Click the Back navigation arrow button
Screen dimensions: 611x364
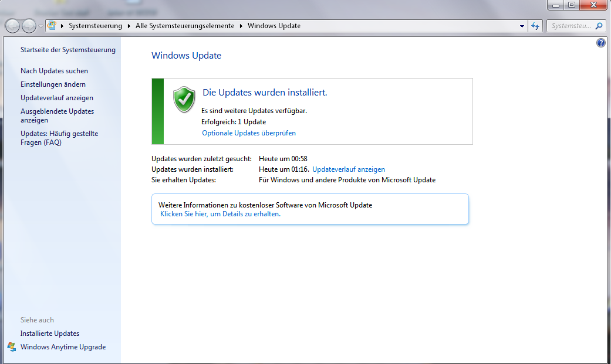(x=12, y=26)
